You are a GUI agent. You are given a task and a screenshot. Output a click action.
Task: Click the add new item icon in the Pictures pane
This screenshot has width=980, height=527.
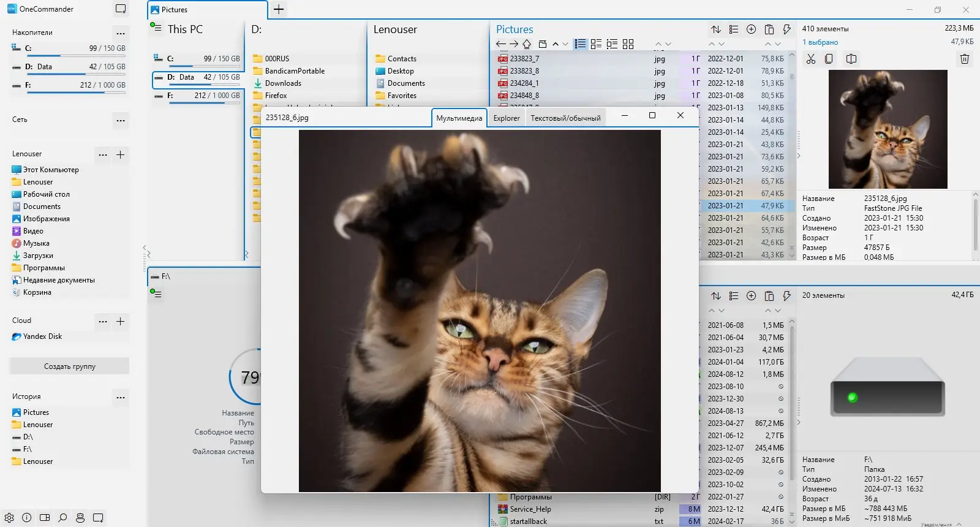point(752,29)
